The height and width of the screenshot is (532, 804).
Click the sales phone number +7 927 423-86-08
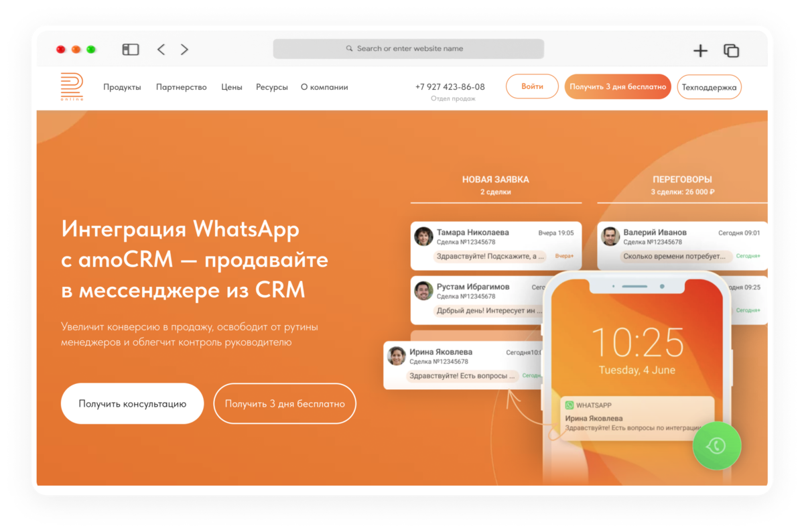[x=450, y=87]
